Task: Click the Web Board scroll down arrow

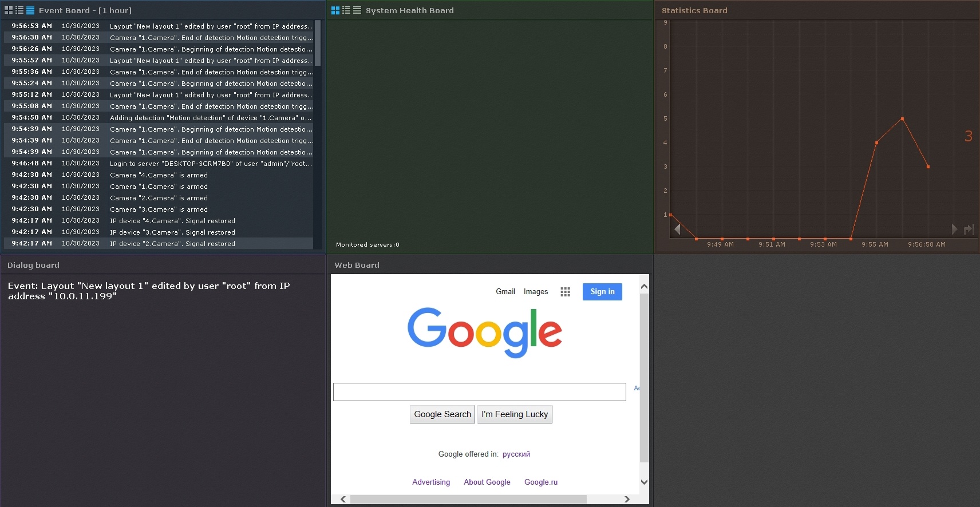Action: coord(644,482)
